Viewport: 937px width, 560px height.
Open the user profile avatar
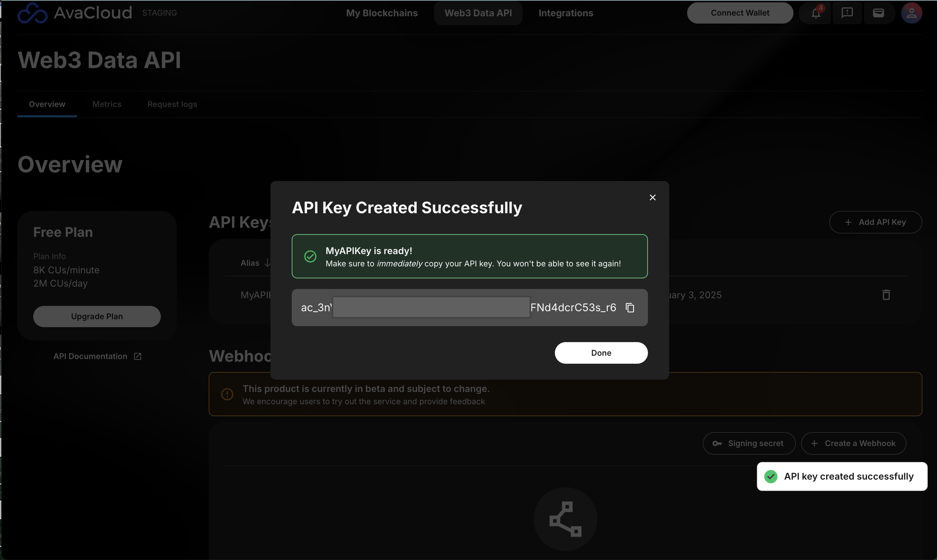(x=911, y=13)
